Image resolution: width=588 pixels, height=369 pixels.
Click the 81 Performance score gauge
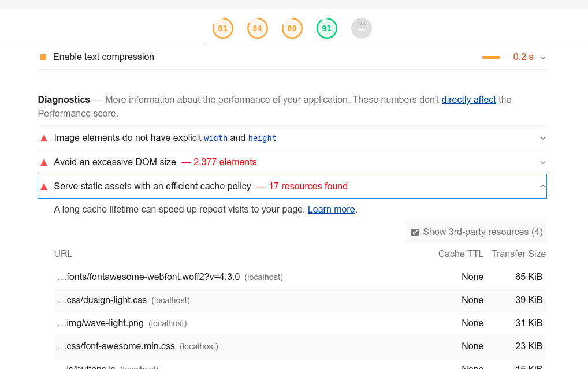click(222, 28)
